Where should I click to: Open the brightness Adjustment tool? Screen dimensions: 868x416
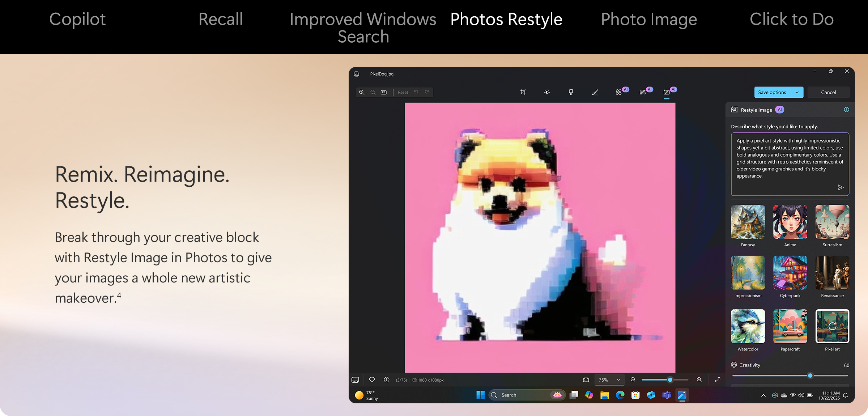[x=547, y=92]
